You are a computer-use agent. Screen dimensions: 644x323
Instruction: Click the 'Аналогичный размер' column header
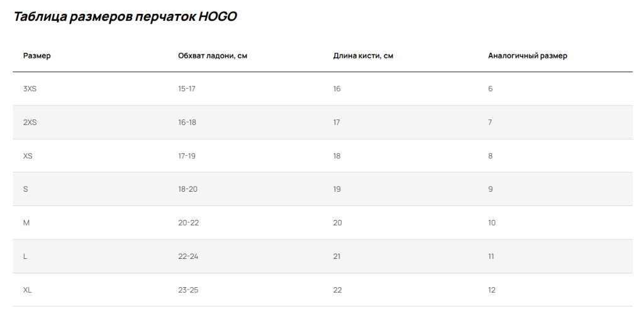(528, 56)
